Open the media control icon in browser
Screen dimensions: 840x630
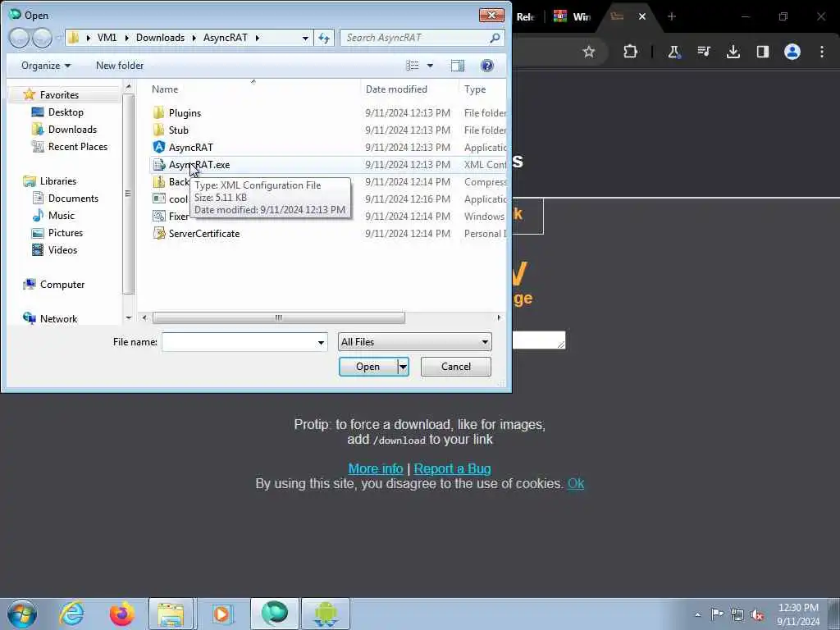click(703, 52)
